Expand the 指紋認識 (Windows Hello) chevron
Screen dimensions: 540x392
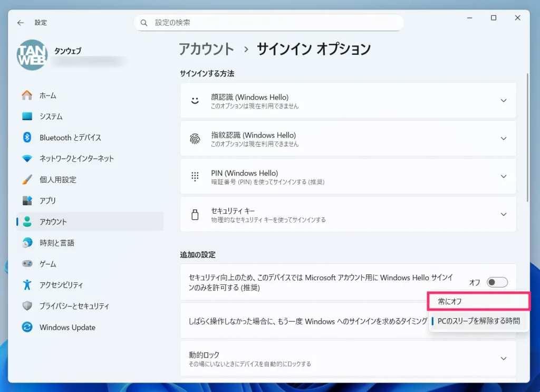[504, 138]
